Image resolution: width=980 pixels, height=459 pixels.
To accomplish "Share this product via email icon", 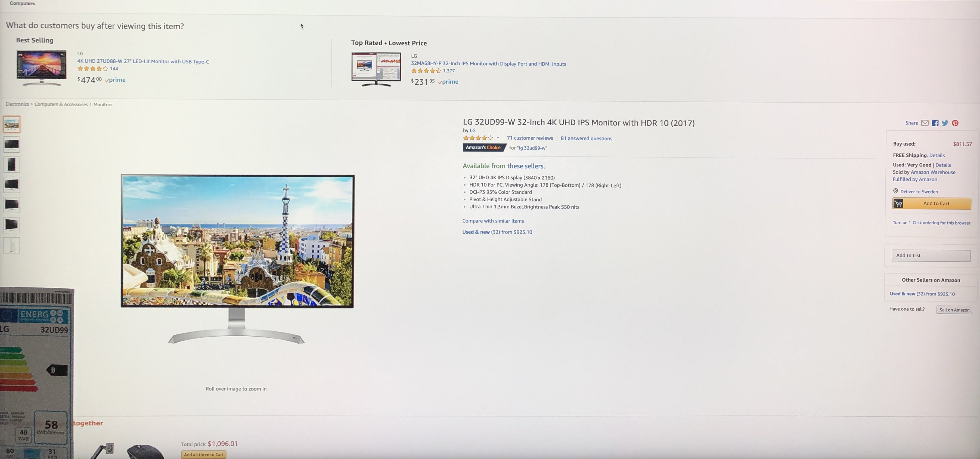I will (925, 123).
